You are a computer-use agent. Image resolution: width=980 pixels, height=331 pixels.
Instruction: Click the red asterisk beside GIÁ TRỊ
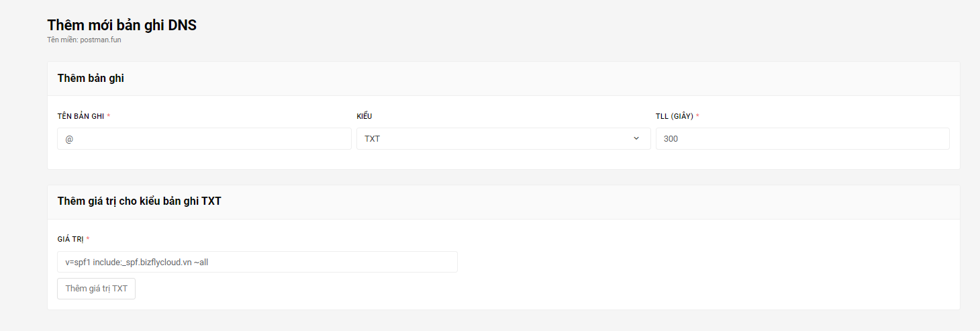point(88,239)
